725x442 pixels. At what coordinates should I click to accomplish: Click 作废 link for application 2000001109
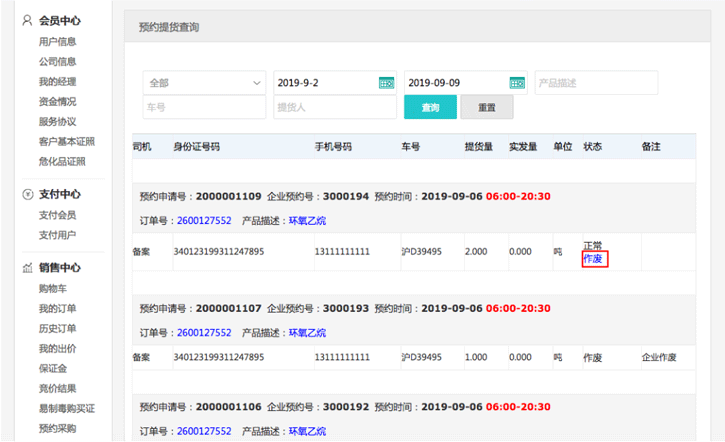coord(593,259)
